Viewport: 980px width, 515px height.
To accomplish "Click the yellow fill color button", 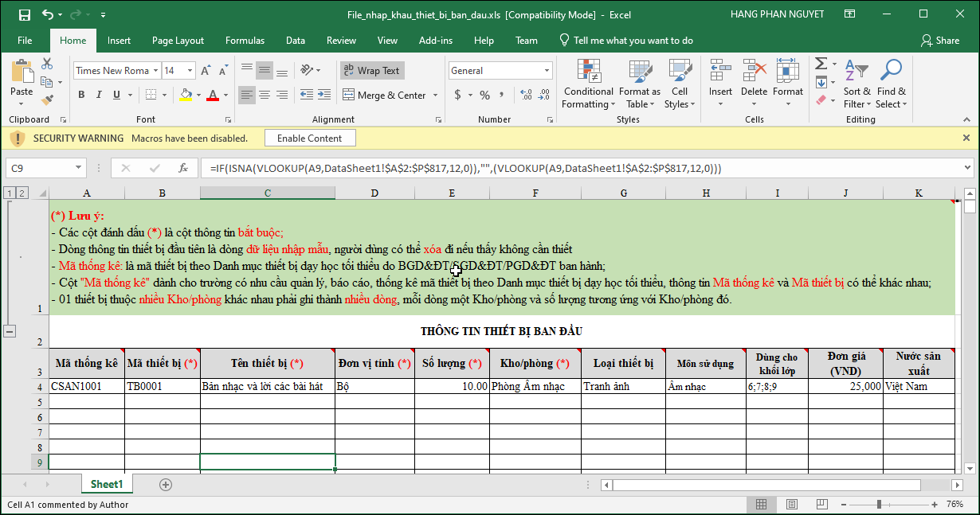I will tap(186, 96).
